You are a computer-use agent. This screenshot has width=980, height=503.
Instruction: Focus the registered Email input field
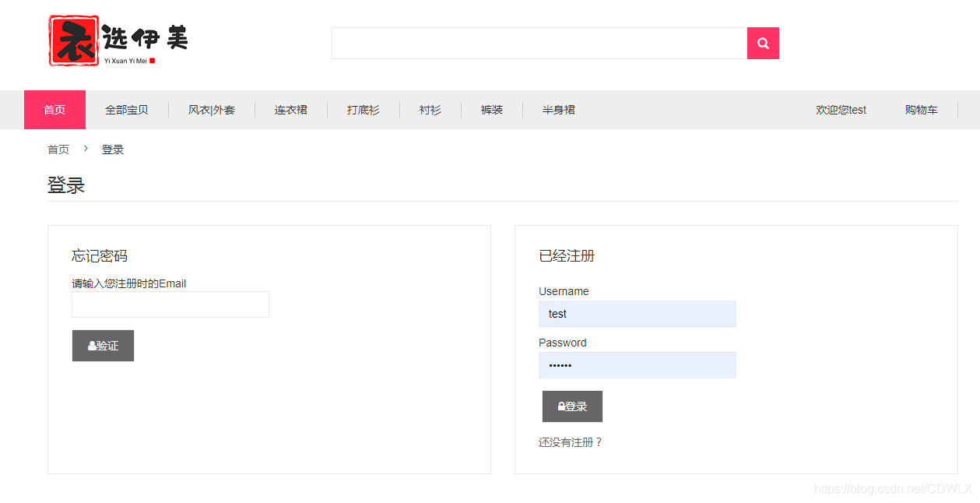click(x=170, y=304)
